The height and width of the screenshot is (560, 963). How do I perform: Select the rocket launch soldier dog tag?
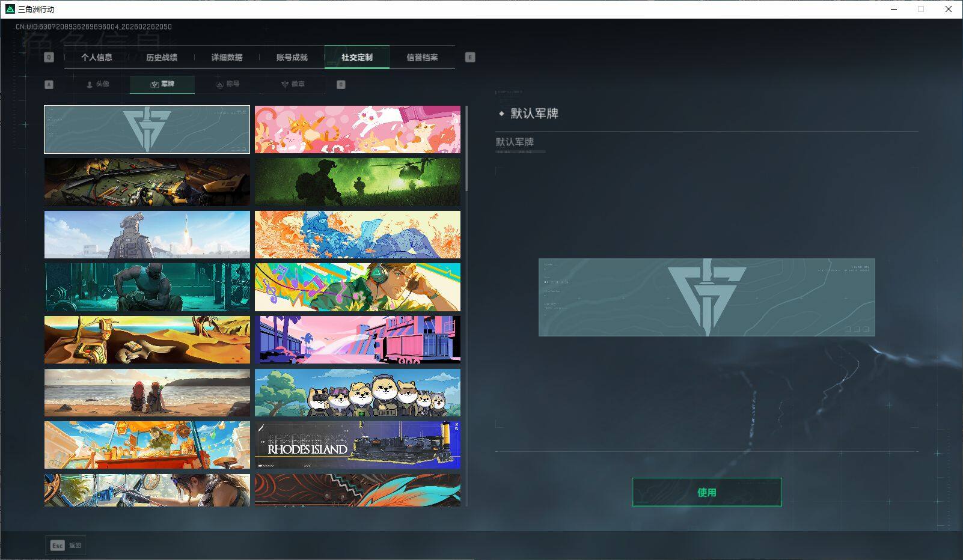tap(147, 234)
